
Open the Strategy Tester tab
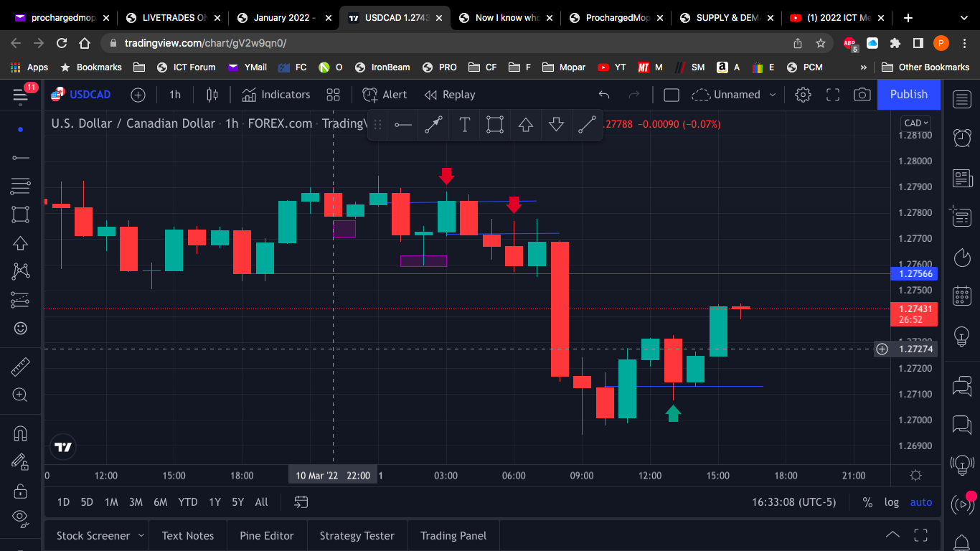[x=357, y=536]
